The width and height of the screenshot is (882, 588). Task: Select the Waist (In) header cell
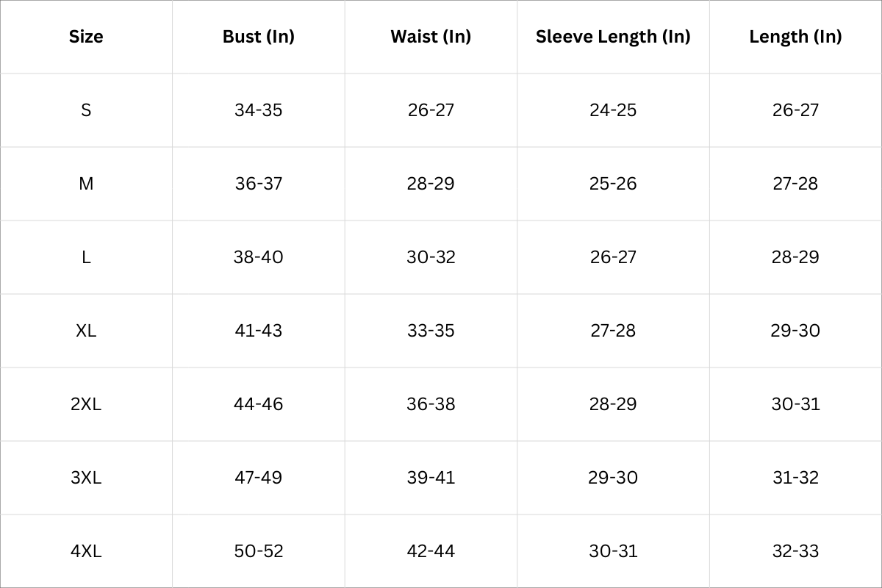click(431, 37)
